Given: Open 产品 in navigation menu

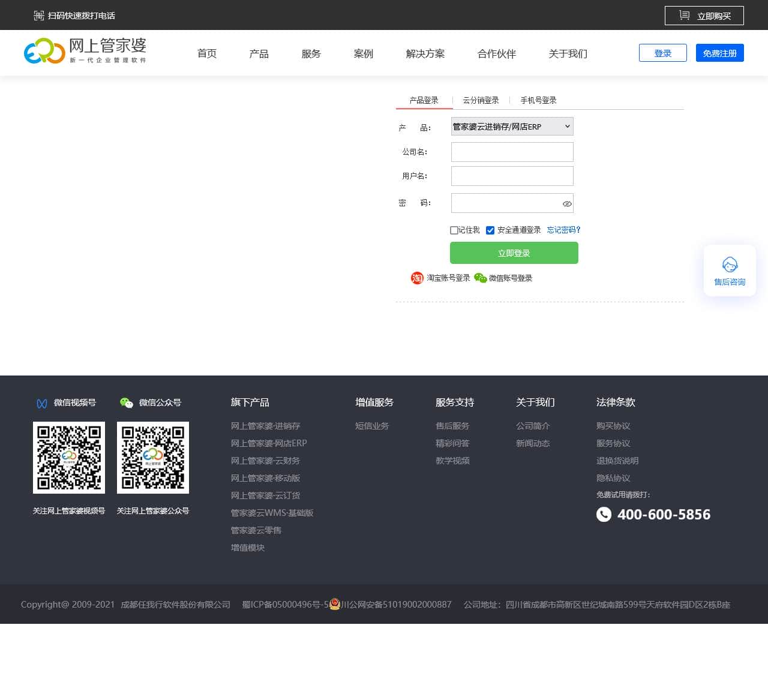Looking at the screenshot, I should click(259, 53).
